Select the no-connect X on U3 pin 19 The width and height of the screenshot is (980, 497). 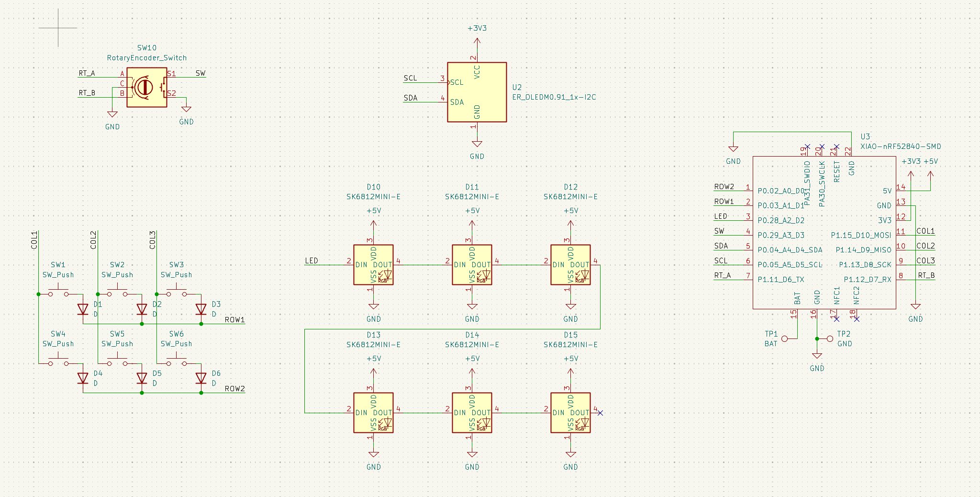807,147
